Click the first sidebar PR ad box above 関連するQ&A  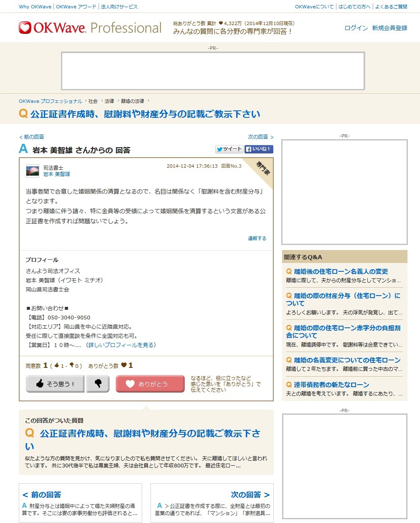[x=344, y=192]
